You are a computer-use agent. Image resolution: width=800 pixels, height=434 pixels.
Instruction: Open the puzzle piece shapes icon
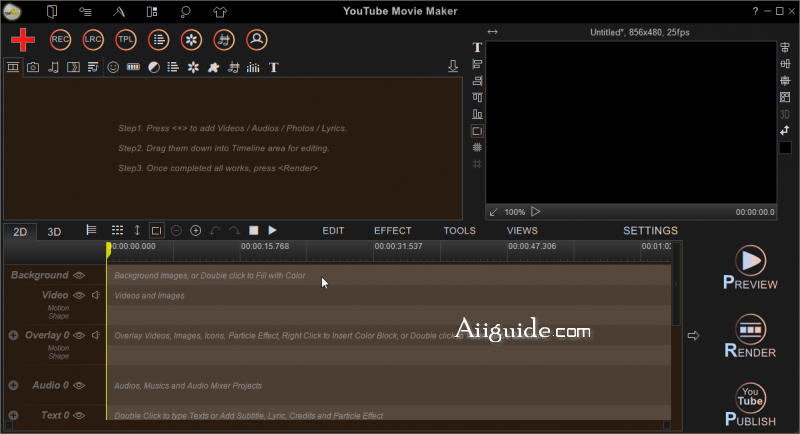point(213,67)
